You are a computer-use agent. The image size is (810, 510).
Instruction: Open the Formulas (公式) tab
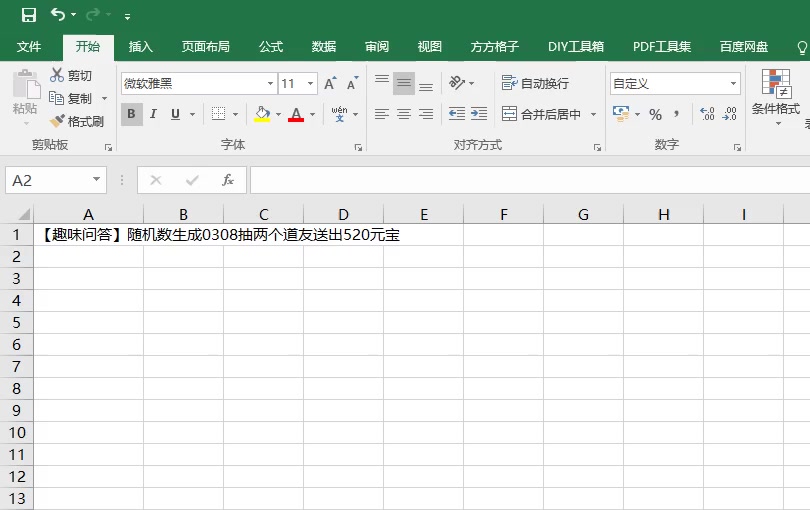point(271,47)
